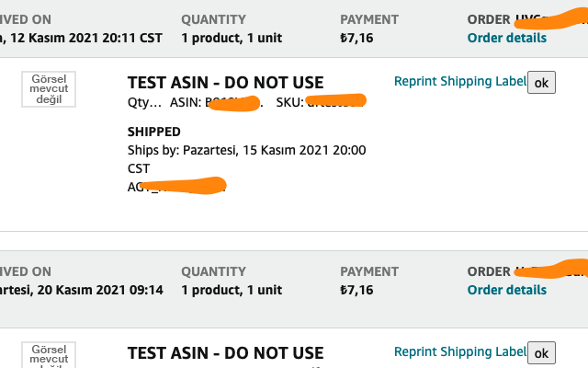The image size is (588, 368).
Task: Click '1 product, 1 unit' in the 20 Kasım order
Action: click(232, 290)
